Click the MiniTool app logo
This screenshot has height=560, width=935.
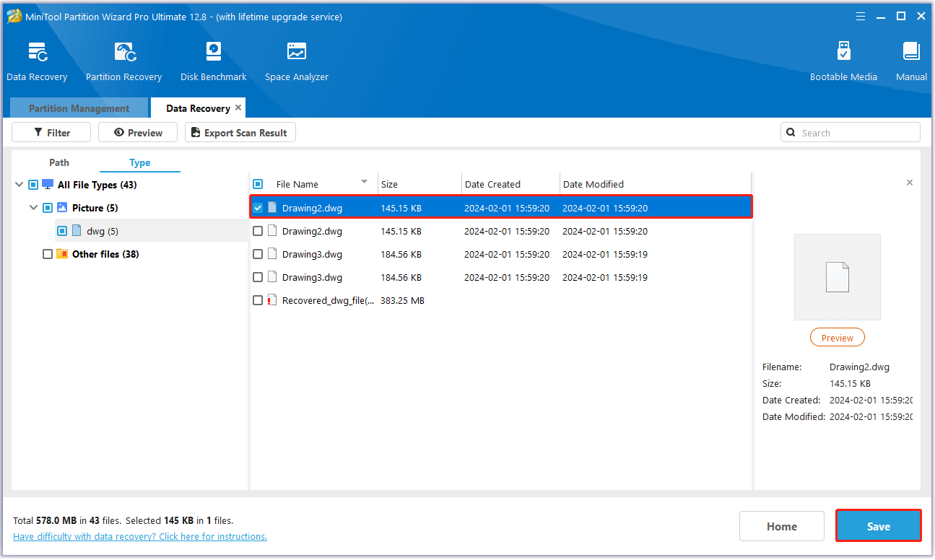[14, 16]
